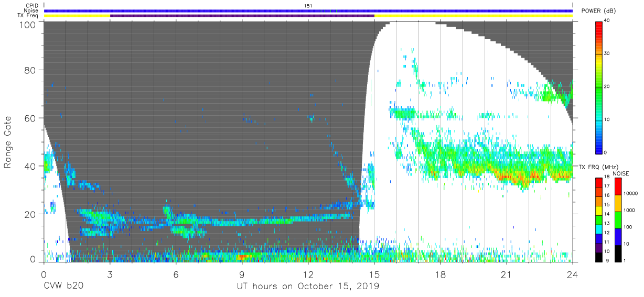Click the CPID value 151
Viewport: 644px width, 297px height.
tap(308, 5)
